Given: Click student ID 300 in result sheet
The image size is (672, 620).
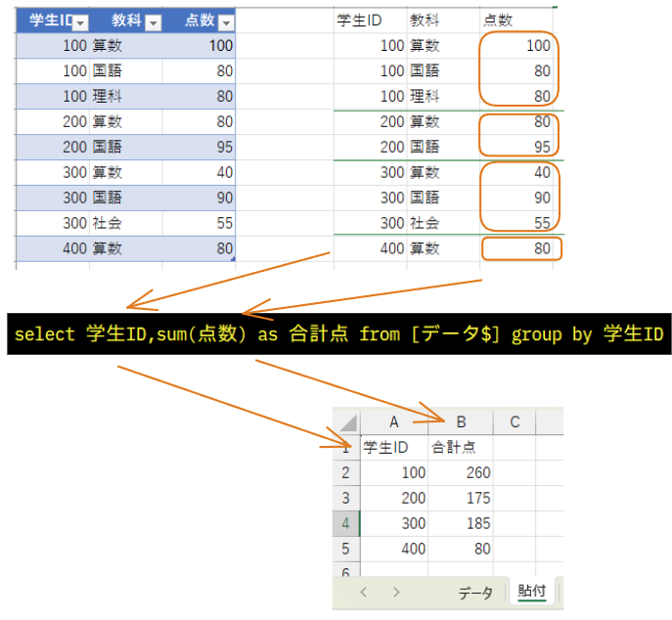Looking at the screenshot, I should point(394,523).
